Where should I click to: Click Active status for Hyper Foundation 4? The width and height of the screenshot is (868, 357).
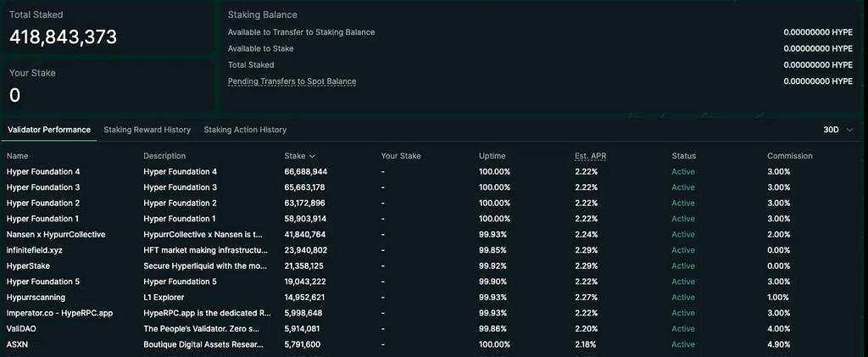[x=683, y=171]
